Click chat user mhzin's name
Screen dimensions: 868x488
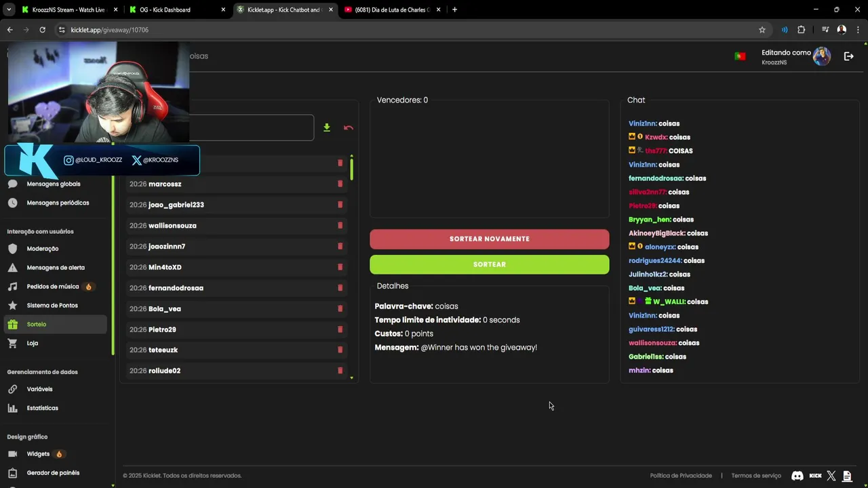pos(639,370)
